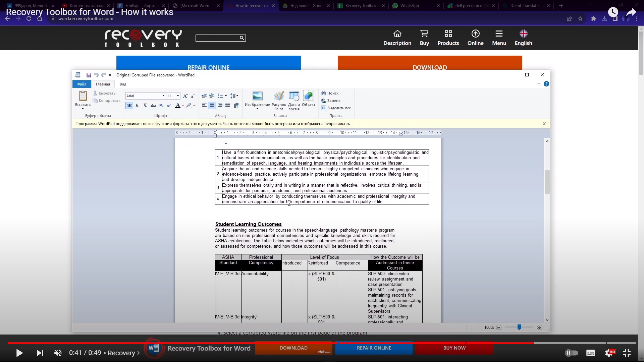Click the Find (Поиск) binoculars button

pyautogui.click(x=330, y=93)
